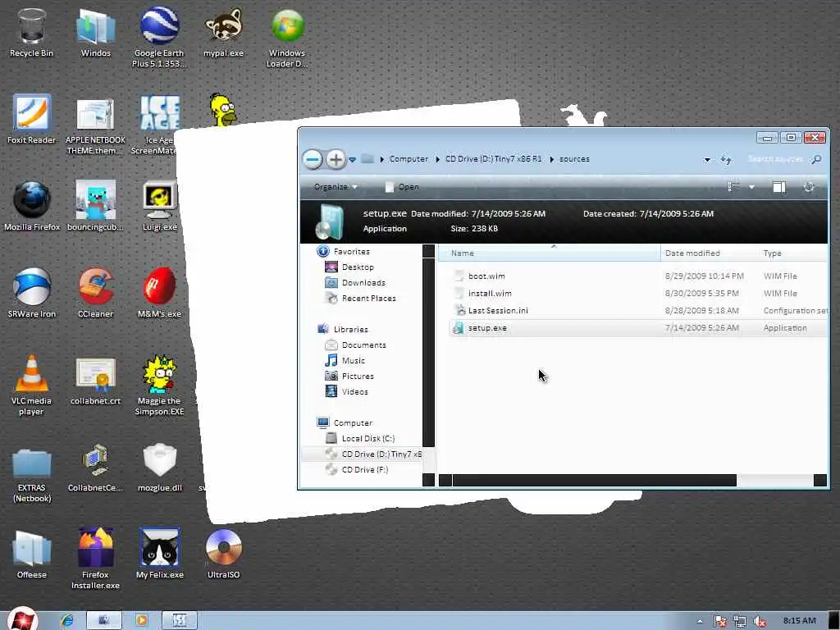Select CD Drive (F:) in tree
Viewport: 840px width, 630px height.
365,469
